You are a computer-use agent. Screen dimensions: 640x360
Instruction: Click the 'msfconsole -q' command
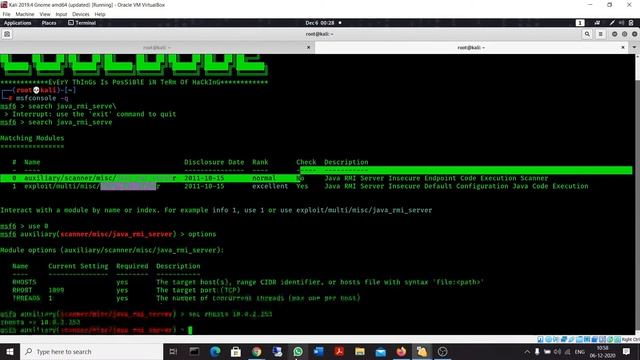[42, 98]
